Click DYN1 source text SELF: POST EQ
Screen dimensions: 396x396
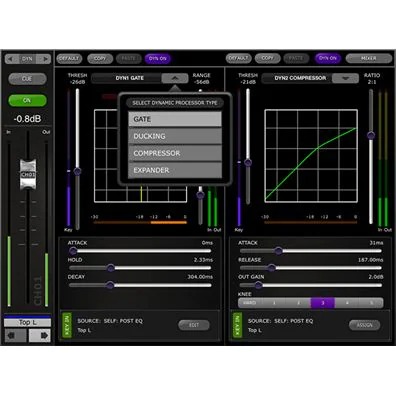click(123, 321)
